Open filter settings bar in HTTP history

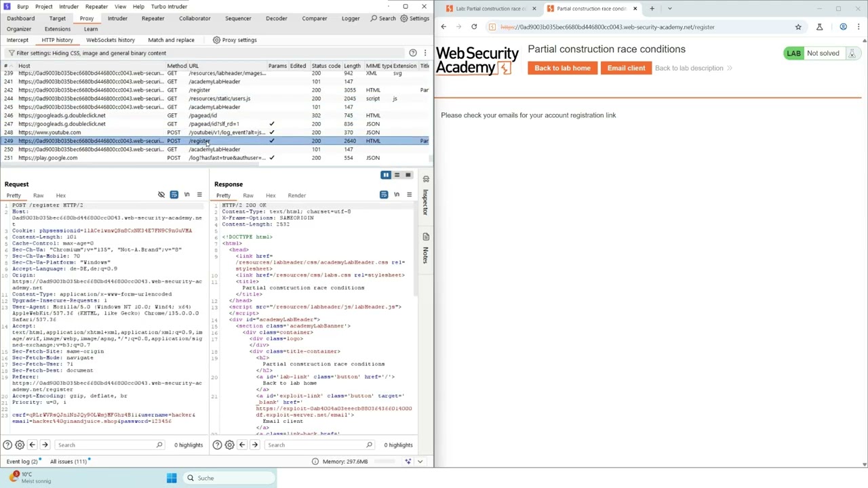[203, 53]
